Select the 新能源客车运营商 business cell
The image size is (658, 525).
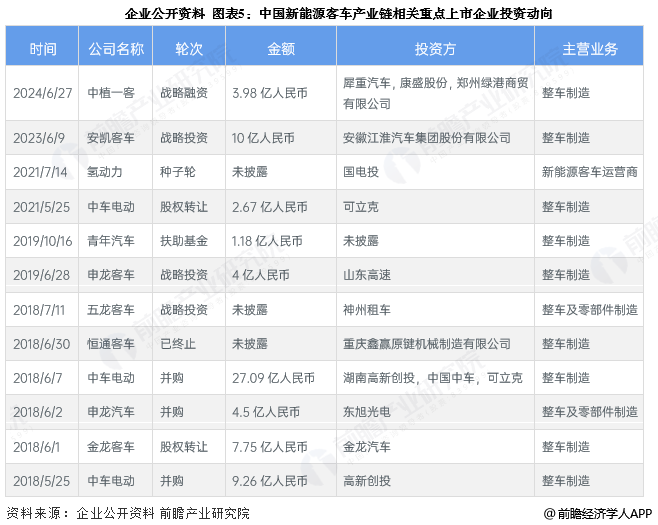[x=590, y=172]
